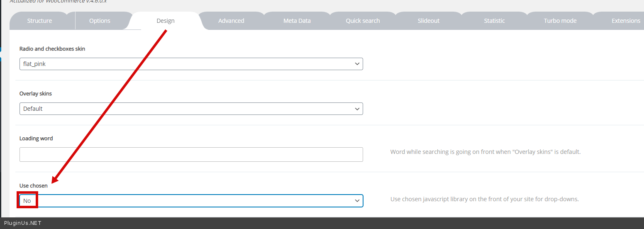Open the Use chosen dropdown showing No

click(191, 201)
